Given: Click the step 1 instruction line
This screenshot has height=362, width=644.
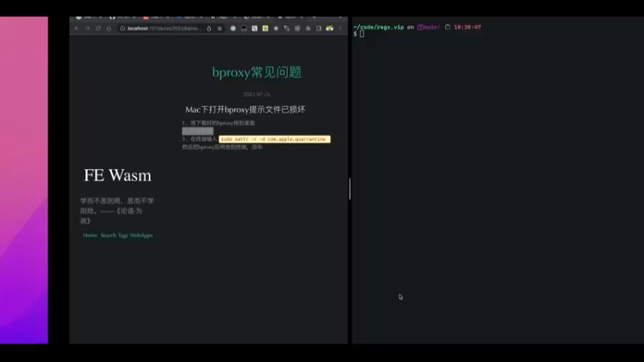Looking at the screenshot, I should click(218, 123).
